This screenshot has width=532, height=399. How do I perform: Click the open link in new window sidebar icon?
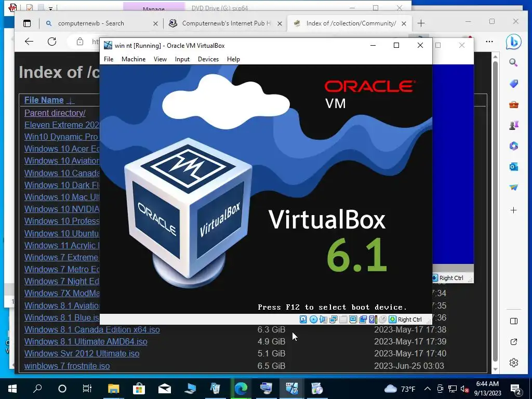coord(514,342)
